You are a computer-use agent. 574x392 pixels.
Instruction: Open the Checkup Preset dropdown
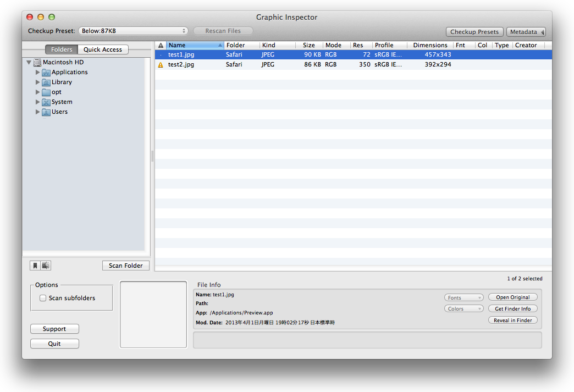point(133,31)
